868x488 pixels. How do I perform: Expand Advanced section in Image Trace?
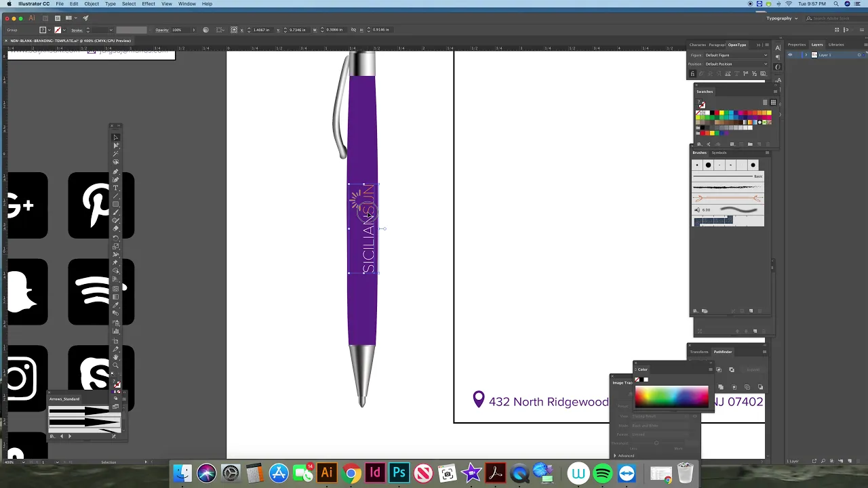pyautogui.click(x=615, y=455)
